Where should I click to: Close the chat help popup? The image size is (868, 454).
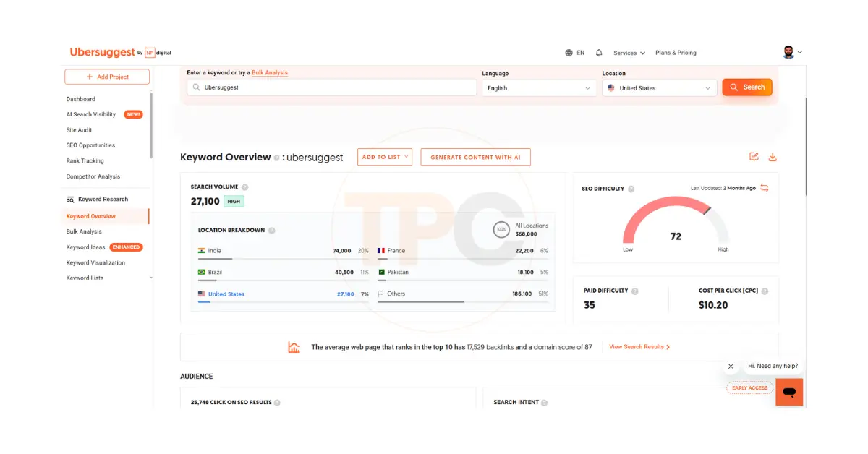(731, 367)
